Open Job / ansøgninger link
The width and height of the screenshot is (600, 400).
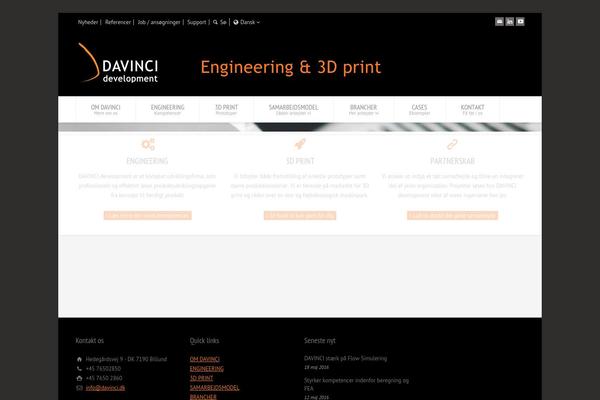coord(159,22)
